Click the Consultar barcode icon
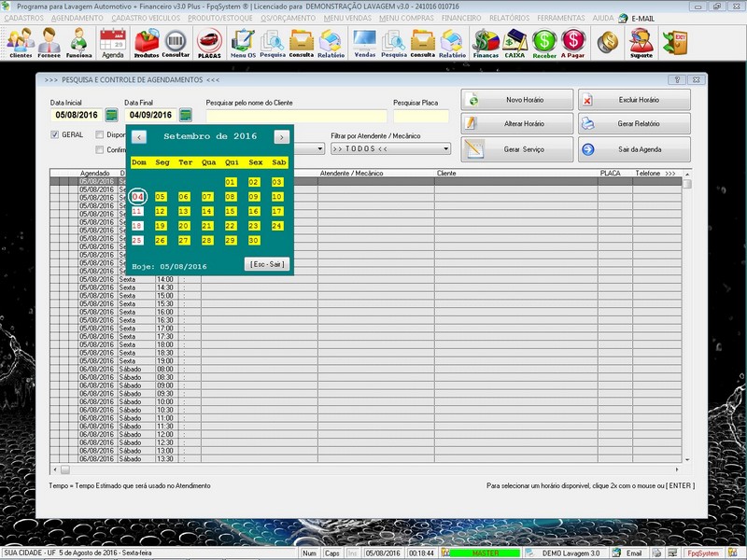This screenshot has width=747, height=560. (x=176, y=43)
